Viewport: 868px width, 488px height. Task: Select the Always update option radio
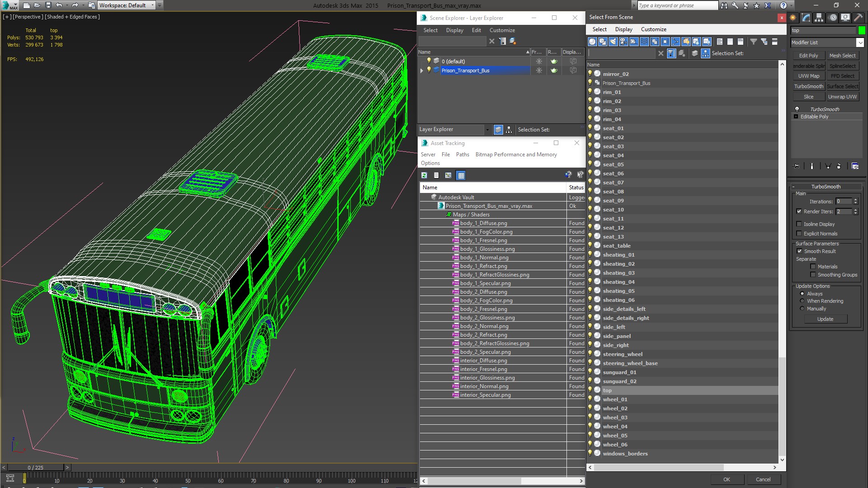click(x=802, y=294)
